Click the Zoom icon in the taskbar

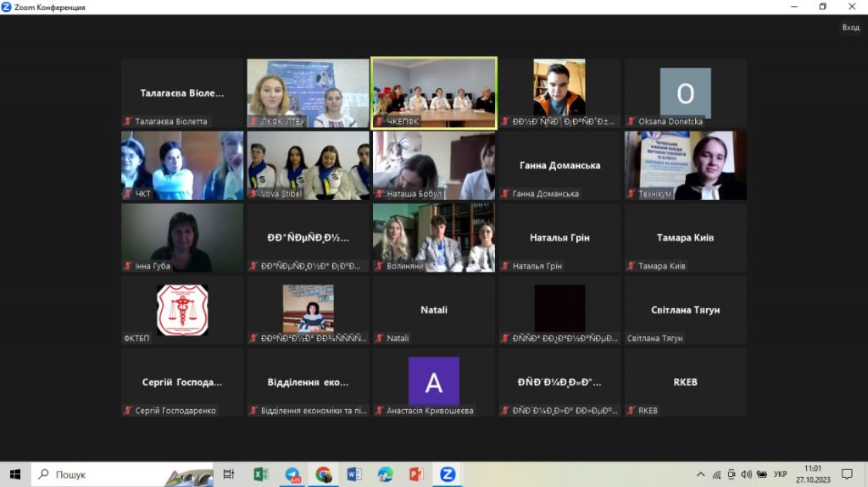pos(448,474)
